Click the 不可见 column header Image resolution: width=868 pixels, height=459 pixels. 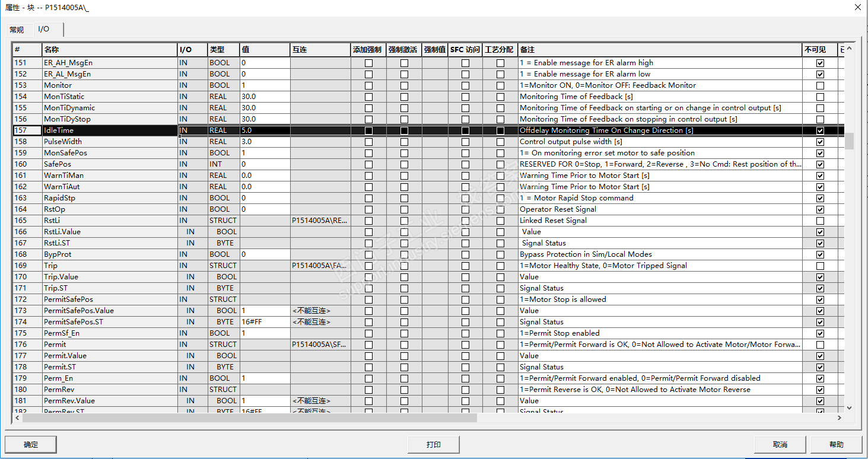(820, 50)
